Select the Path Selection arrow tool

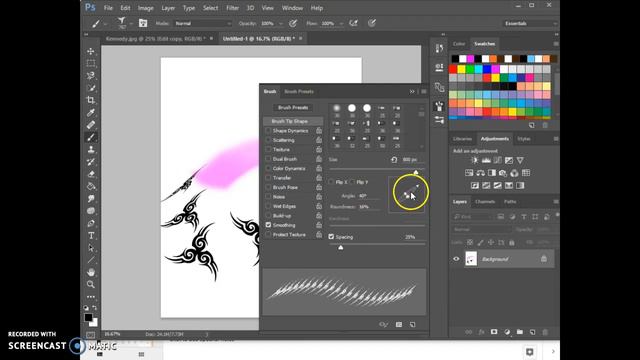pos(91,248)
